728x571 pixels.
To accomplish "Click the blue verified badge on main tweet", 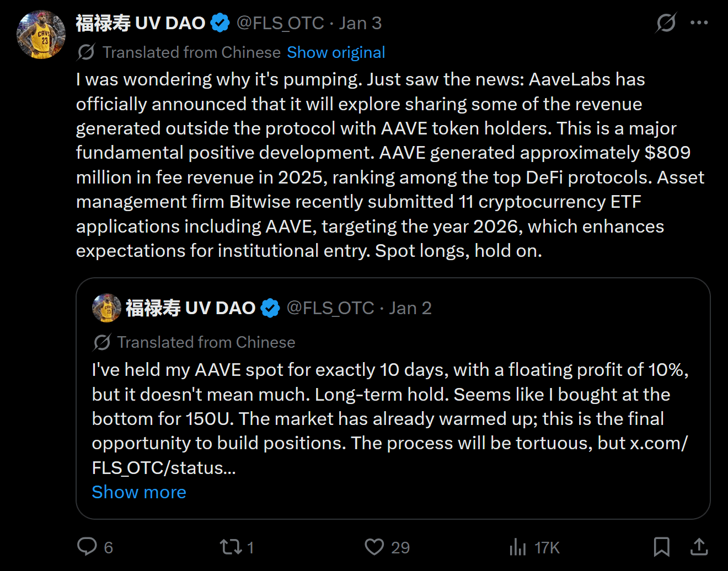I will coord(220,23).
